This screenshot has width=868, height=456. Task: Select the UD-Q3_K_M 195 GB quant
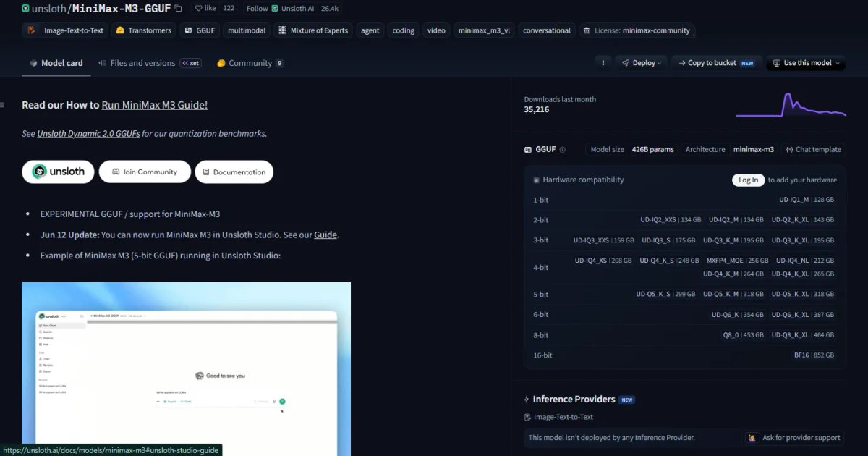pyautogui.click(x=733, y=240)
